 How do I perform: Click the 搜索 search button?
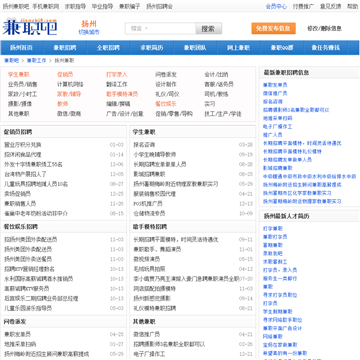208,28
